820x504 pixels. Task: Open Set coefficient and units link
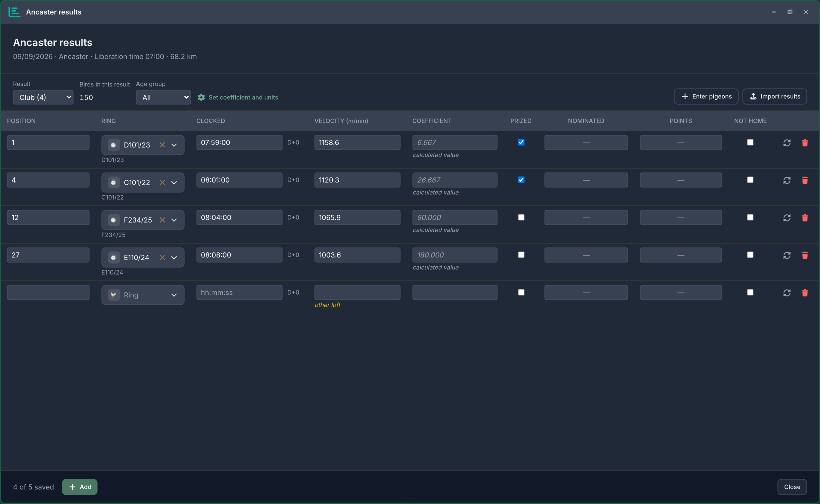click(x=243, y=97)
